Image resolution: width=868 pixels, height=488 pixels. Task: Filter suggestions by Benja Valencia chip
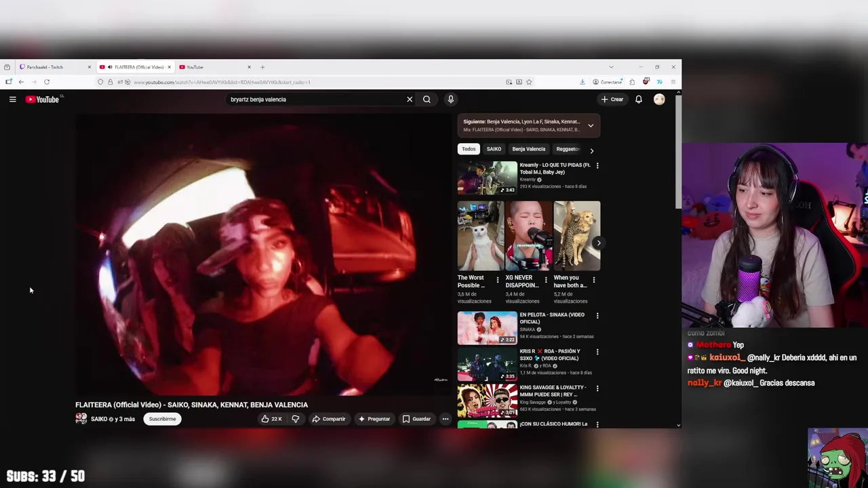[x=528, y=149]
